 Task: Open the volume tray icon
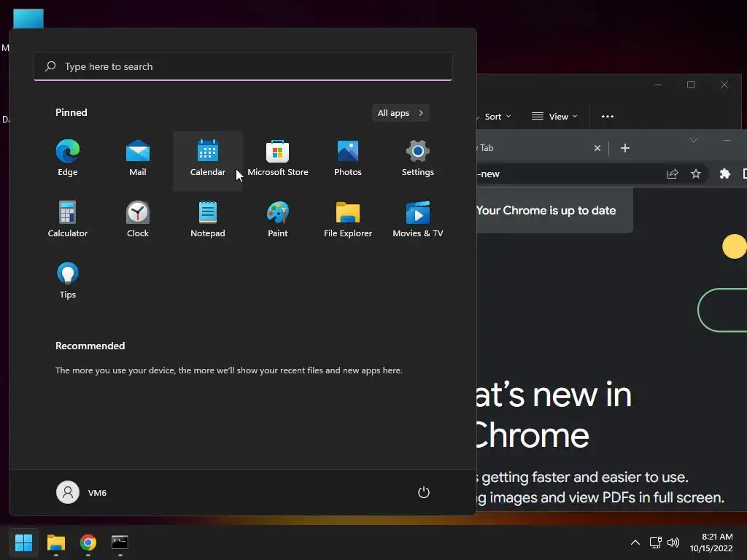click(x=673, y=542)
